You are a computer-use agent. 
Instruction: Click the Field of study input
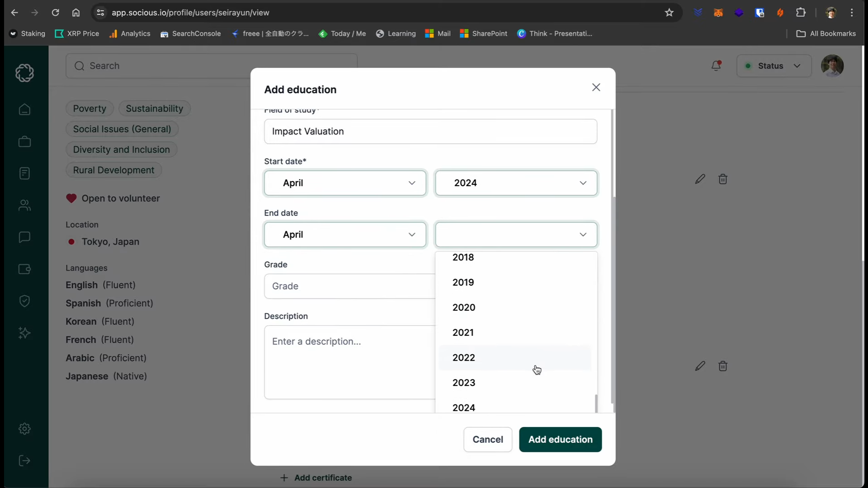(x=430, y=131)
